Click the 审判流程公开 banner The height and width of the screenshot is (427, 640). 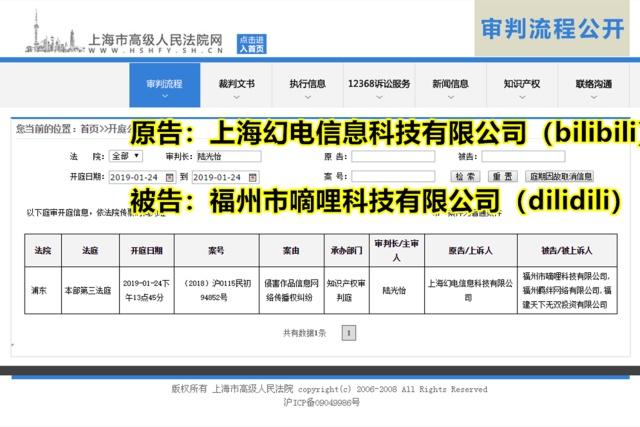pyautogui.click(x=552, y=28)
